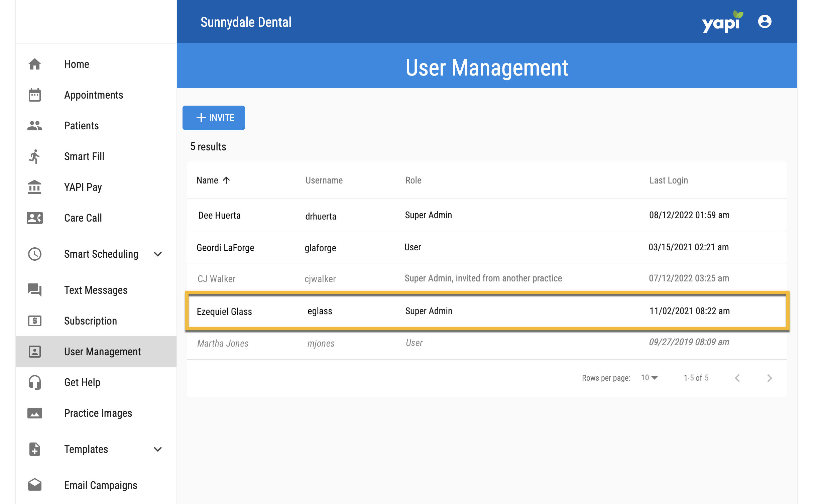Click the Practice Images picture icon
825x504 pixels.
(35, 413)
